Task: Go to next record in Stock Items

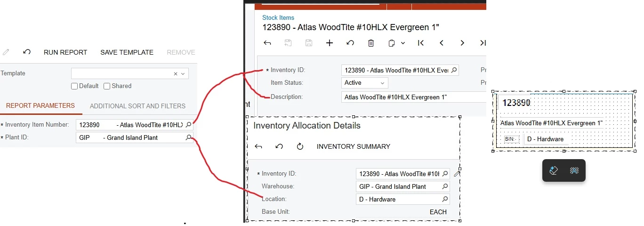Action: point(462,43)
